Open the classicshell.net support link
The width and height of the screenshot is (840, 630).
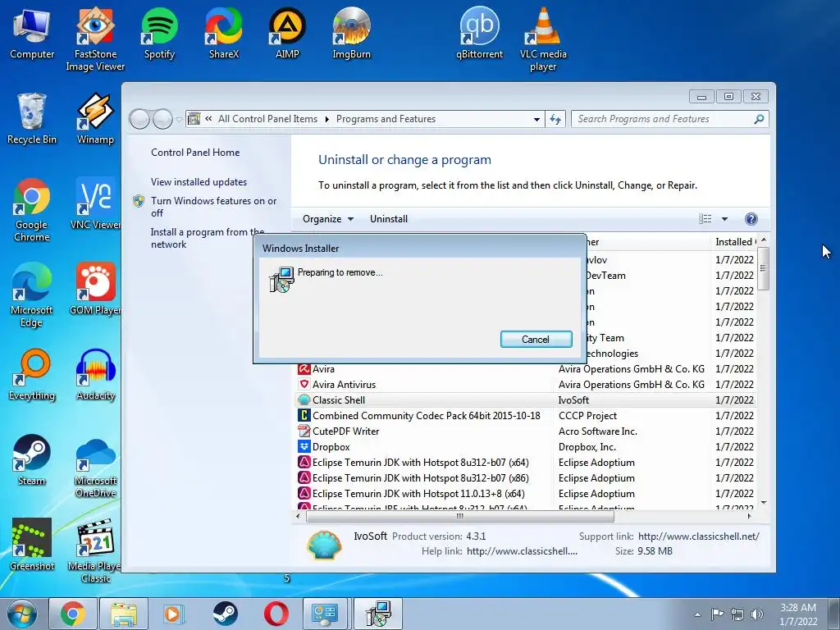(x=699, y=536)
